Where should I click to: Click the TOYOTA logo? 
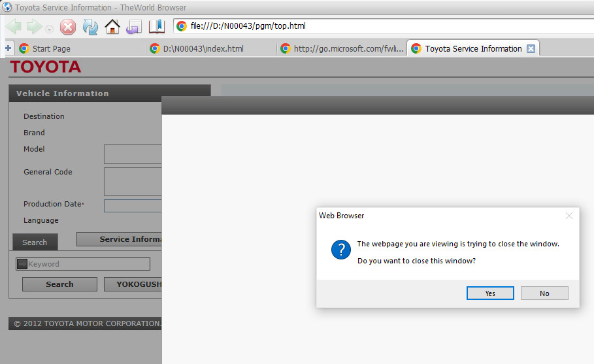[46, 67]
